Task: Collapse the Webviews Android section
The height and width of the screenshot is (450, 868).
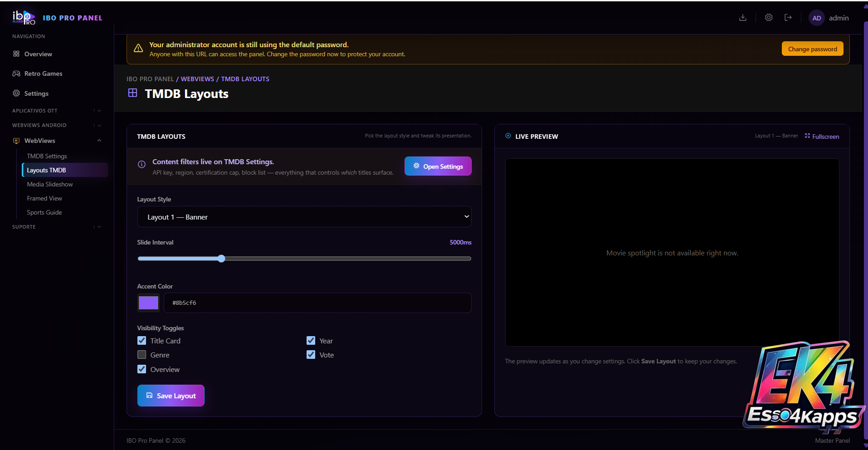Action: pos(57,125)
